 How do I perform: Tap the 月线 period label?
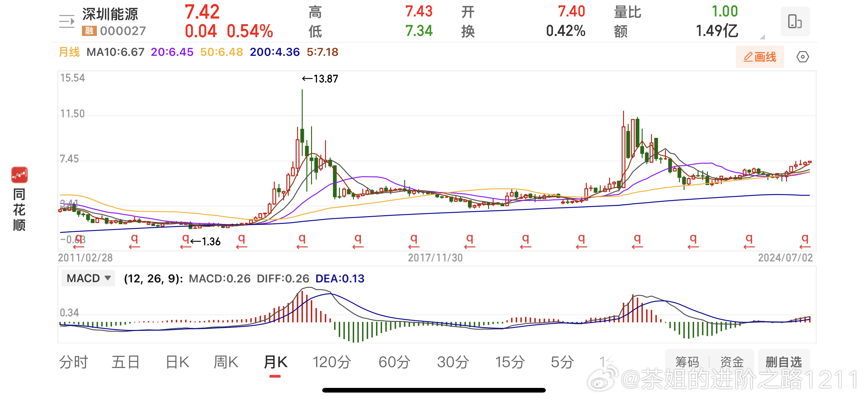[69, 52]
